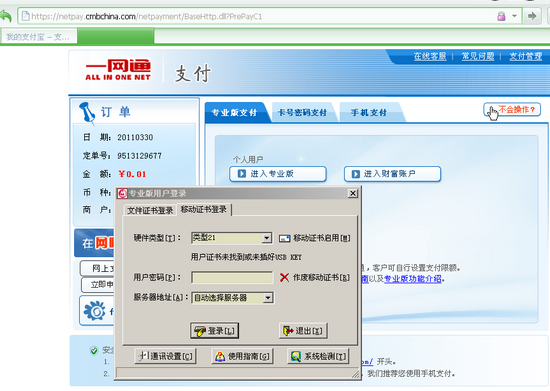Click the 退出 button in dialog
The height and width of the screenshot is (391, 550).
coord(303,331)
